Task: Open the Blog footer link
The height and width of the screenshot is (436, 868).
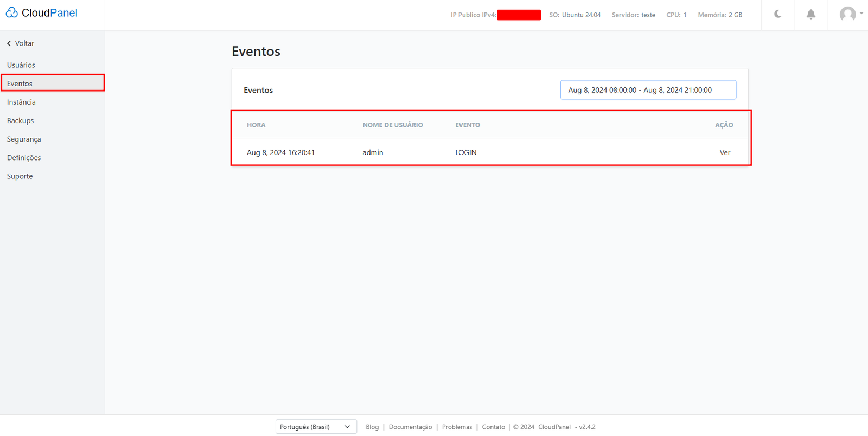Action: (372, 427)
